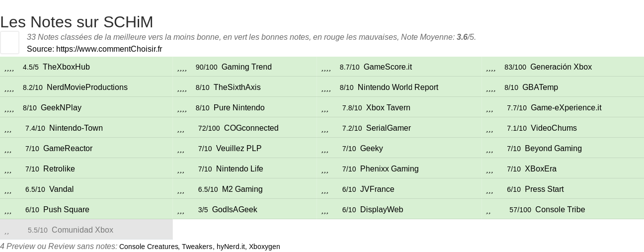Click the 72/100 score of COGconnected
This screenshot has width=644, height=252.
(209, 128)
